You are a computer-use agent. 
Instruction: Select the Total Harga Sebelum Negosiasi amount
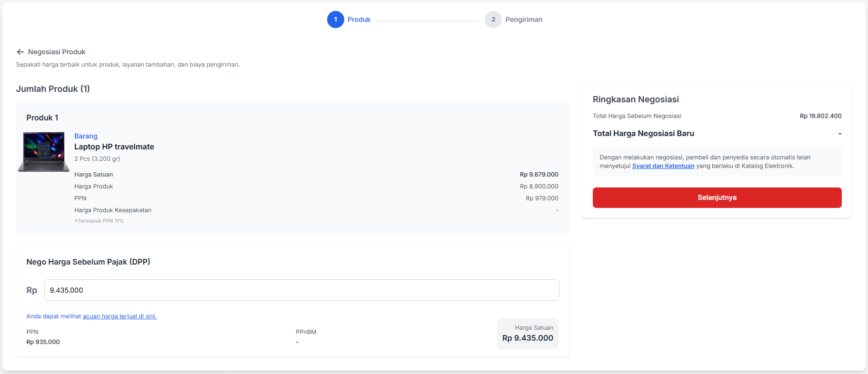(x=820, y=116)
